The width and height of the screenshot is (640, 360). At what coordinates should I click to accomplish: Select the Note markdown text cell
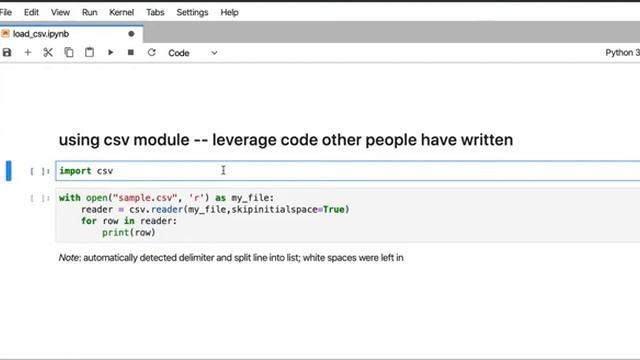pos(231,258)
